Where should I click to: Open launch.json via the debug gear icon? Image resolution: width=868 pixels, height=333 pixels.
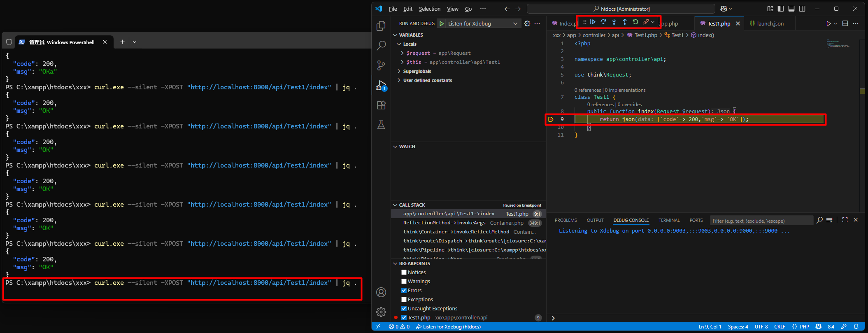[527, 23]
